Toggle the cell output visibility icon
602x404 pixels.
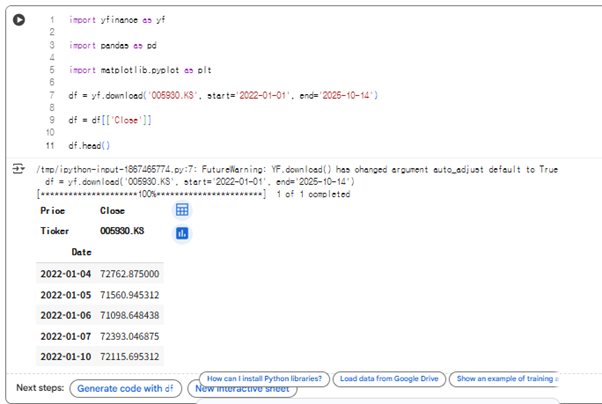(x=18, y=169)
